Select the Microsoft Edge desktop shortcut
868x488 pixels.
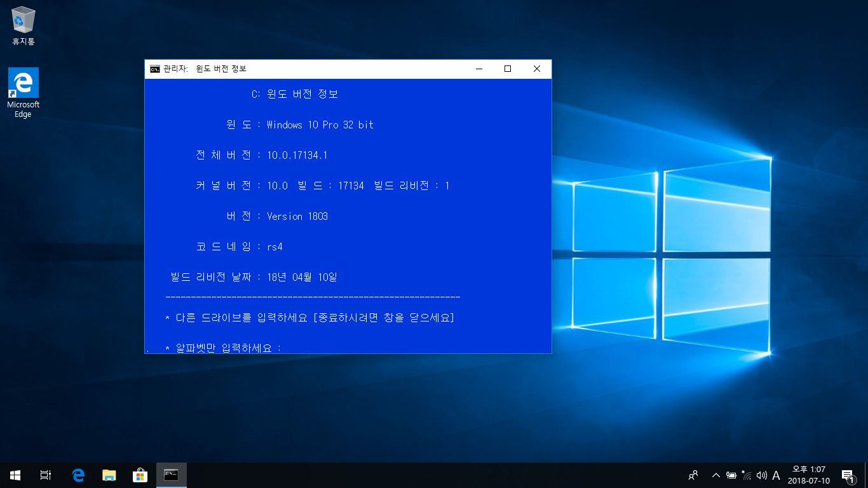(x=24, y=93)
